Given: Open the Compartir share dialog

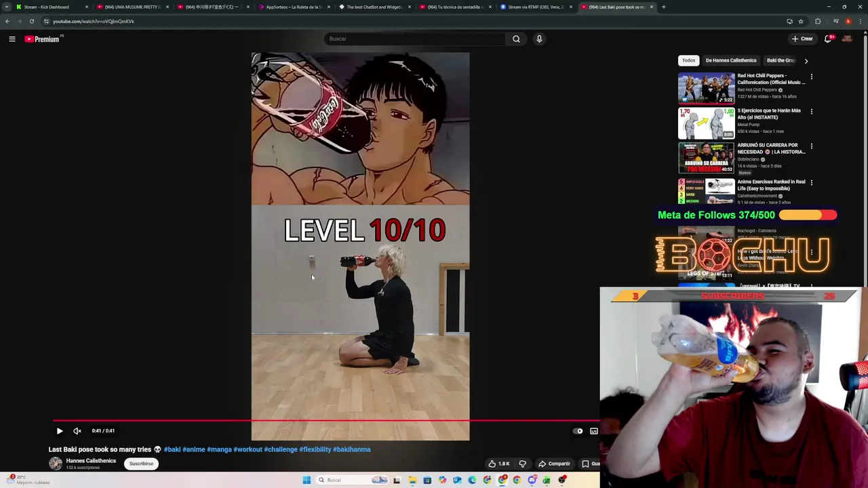Looking at the screenshot, I should coord(555,464).
